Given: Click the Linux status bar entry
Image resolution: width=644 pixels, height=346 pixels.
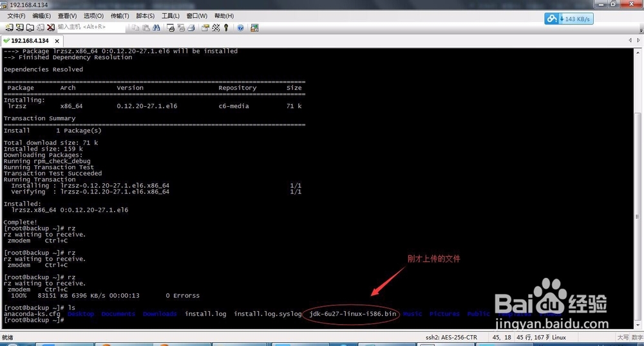Looking at the screenshot, I should [x=559, y=338].
